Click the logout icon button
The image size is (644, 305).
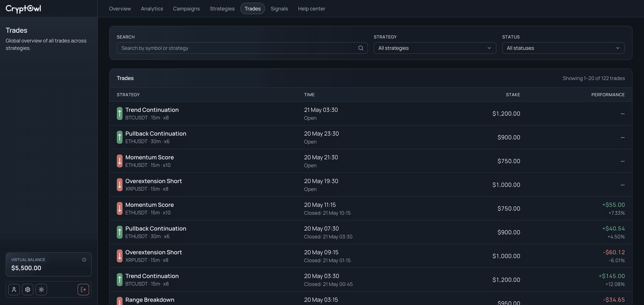pyautogui.click(x=83, y=290)
